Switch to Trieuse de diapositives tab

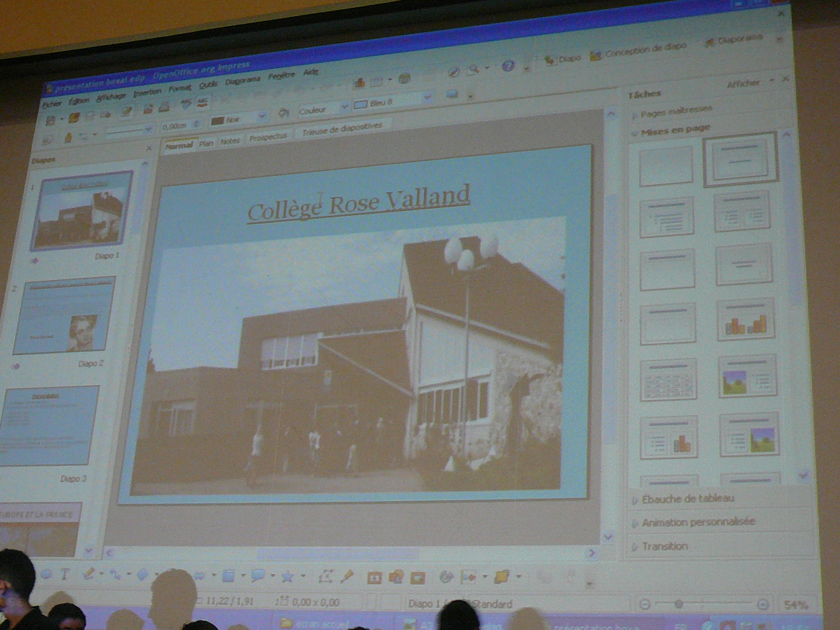point(342,129)
